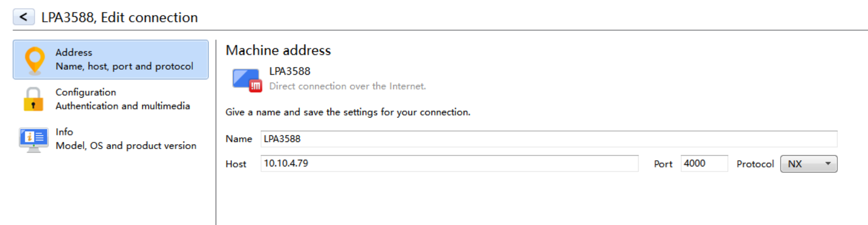This screenshot has width=868, height=225.
Task: Click the Protocol label text
Action: click(x=755, y=164)
